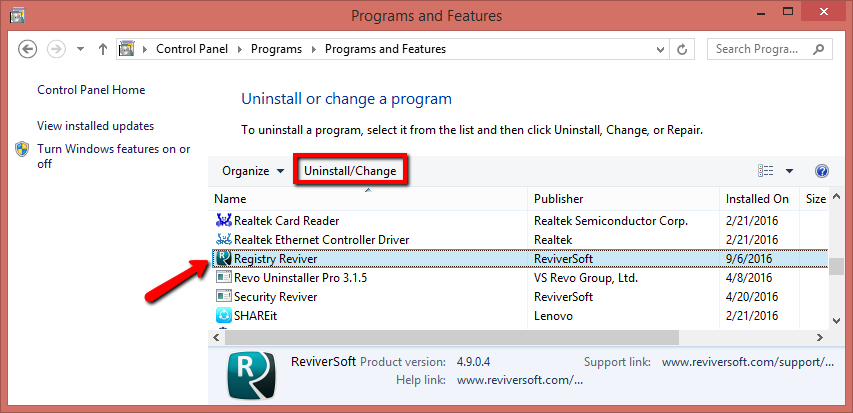This screenshot has width=853, height=413.
Task: Click the 9/6/2016 install date cell
Action: coord(749,259)
